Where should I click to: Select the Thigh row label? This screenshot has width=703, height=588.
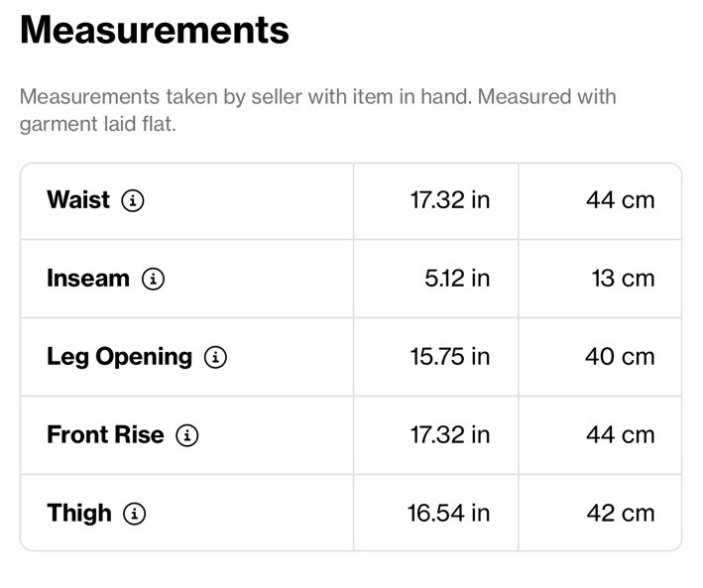click(x=79, y=514)
